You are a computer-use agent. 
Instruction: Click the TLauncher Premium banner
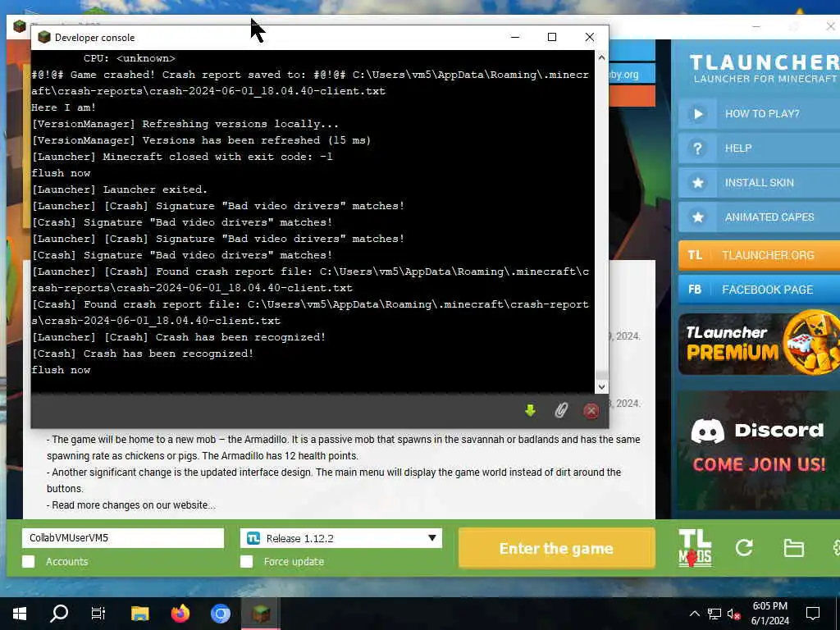(759, 344)
